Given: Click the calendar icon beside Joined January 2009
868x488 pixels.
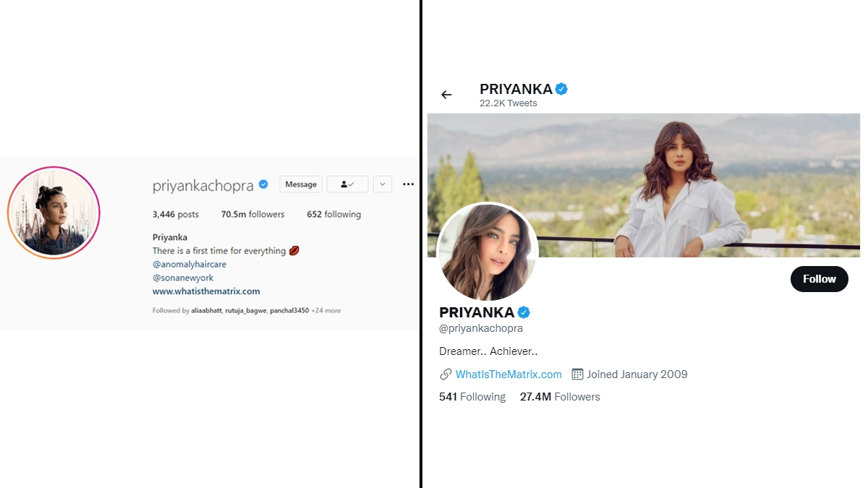Looking at the screenshot, I should (577, 374).
